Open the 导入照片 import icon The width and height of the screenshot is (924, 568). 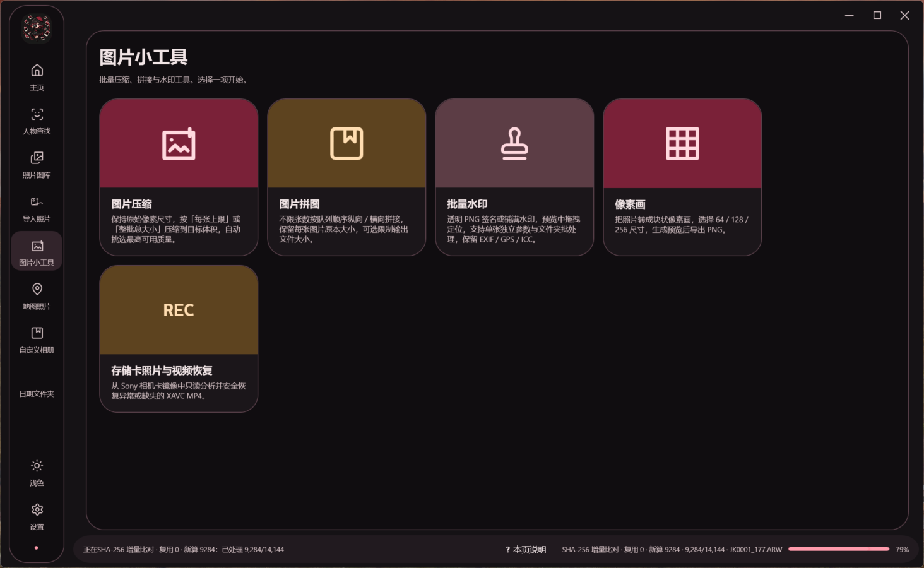point(37,201)
